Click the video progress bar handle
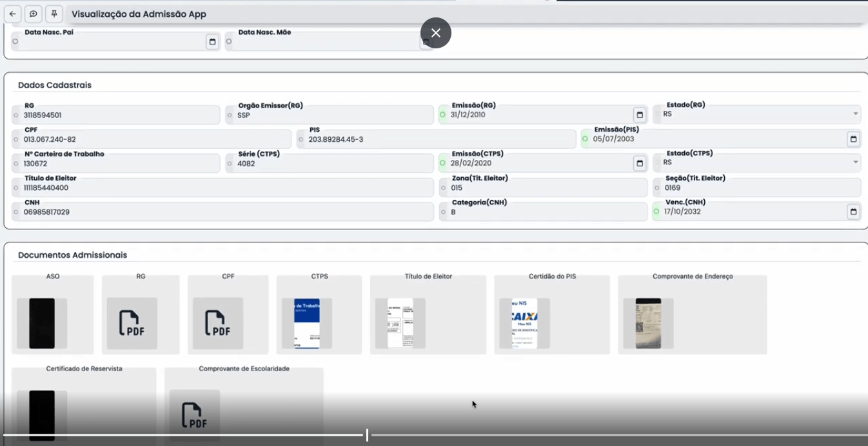This screenshot has height=446, width=868. point(367,435)
